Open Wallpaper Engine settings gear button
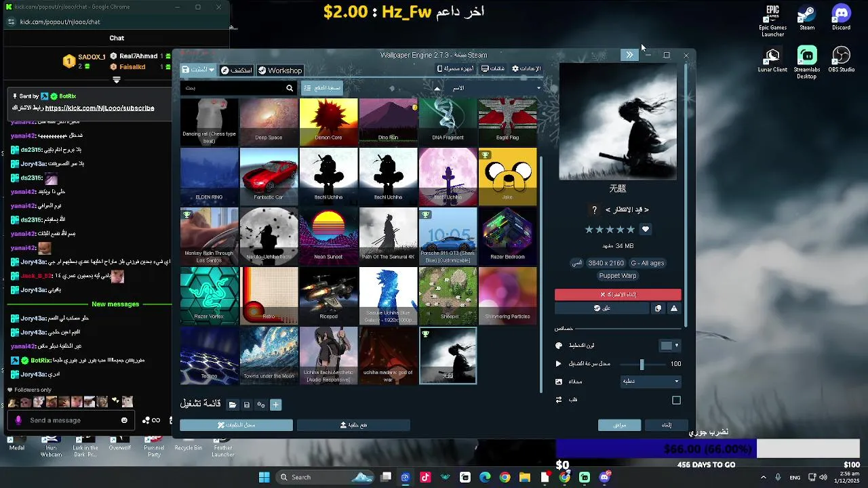 [526, 68]
